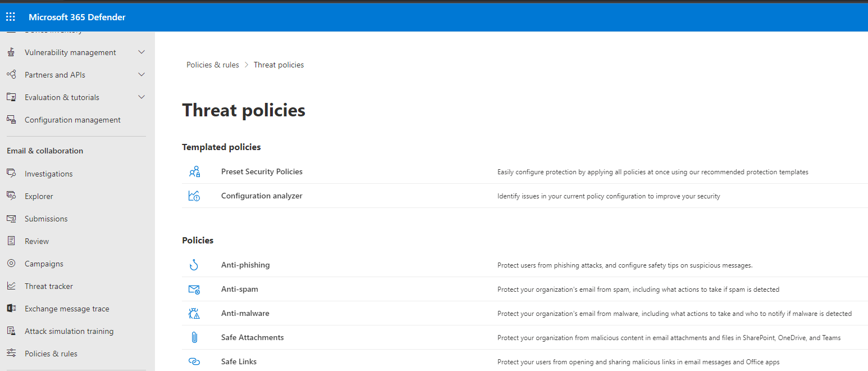Image resolution: width=868 pixels, height=371 pixels.
Task: Open Vulnerability management in the sidebar
Action: pos(70,52)
